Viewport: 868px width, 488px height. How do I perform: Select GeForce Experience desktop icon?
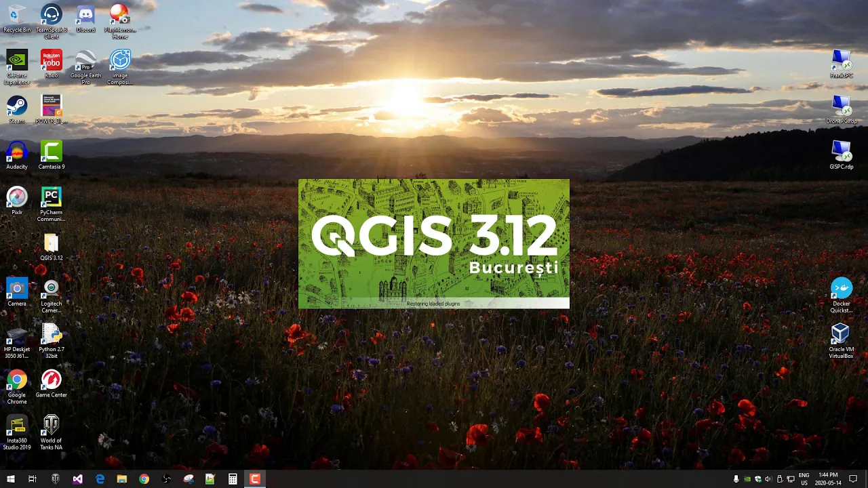tap(17, 66)
